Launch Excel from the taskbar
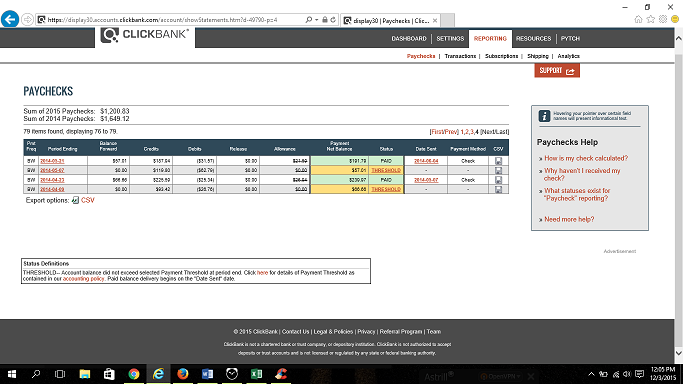Screen dimensions: 683x384 point(256,374)
